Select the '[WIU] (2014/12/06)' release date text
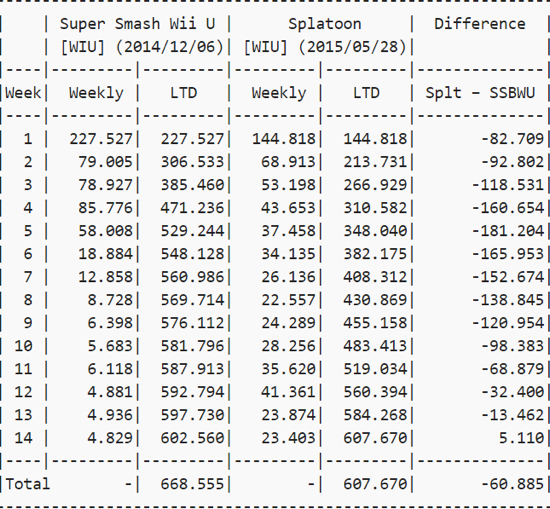 (142, 47)
